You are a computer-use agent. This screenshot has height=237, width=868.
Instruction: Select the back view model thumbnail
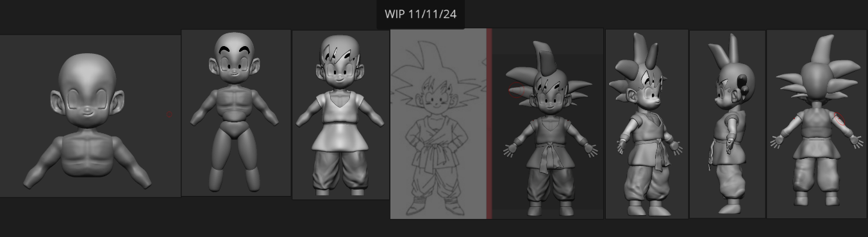tap(817, 124)
